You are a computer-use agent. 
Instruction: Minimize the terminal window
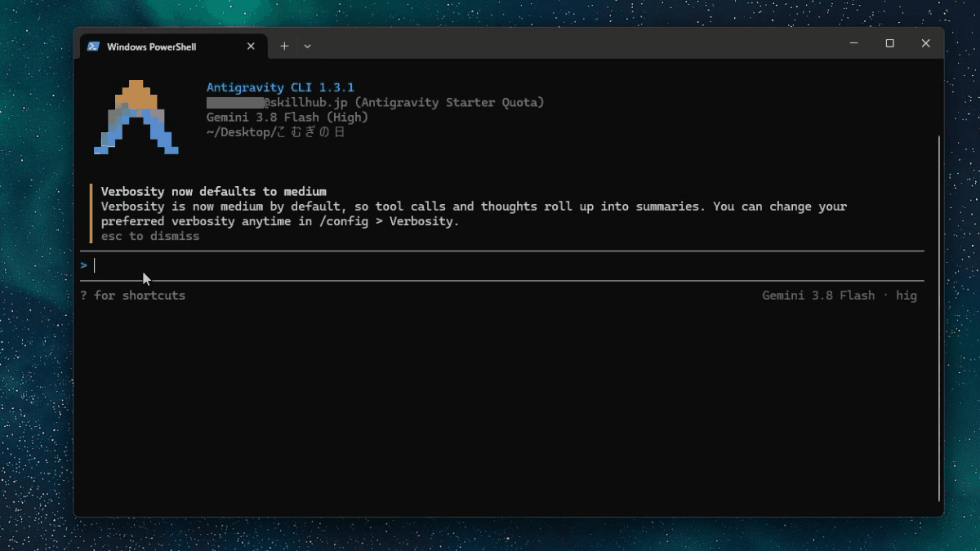tap(853, 43)
